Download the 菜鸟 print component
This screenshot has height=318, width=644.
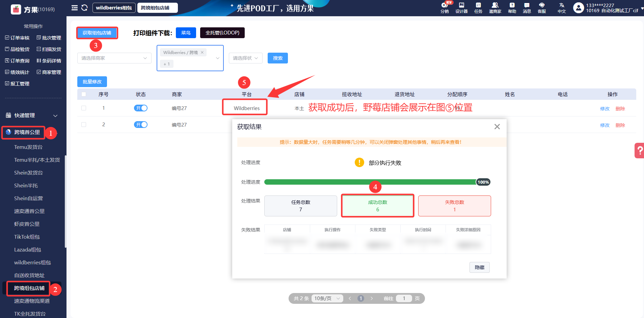186,33
